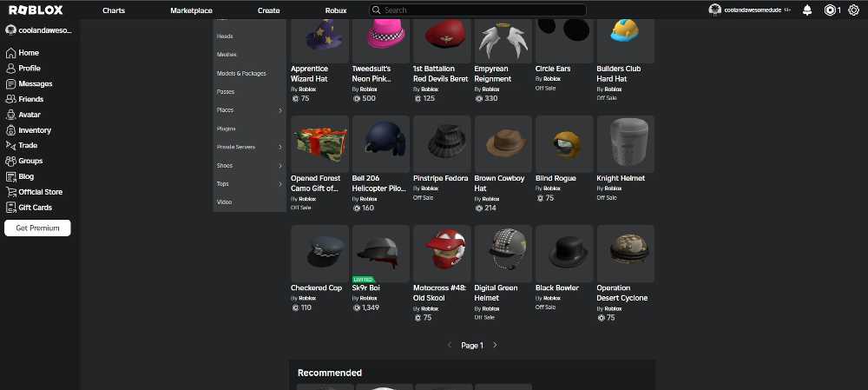Click the sidebar profile avatar icon
Viewport: 868px width, 390px height.
tap(10, 30)
